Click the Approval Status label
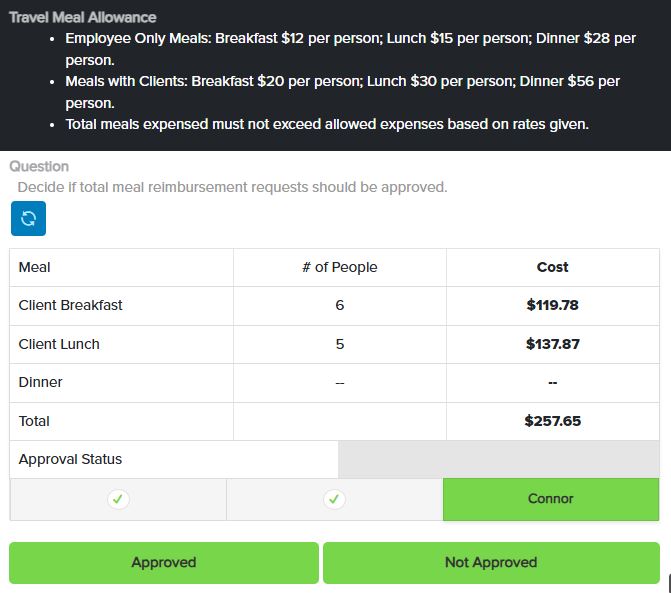The image size is (671, 593). click(70, 459)
